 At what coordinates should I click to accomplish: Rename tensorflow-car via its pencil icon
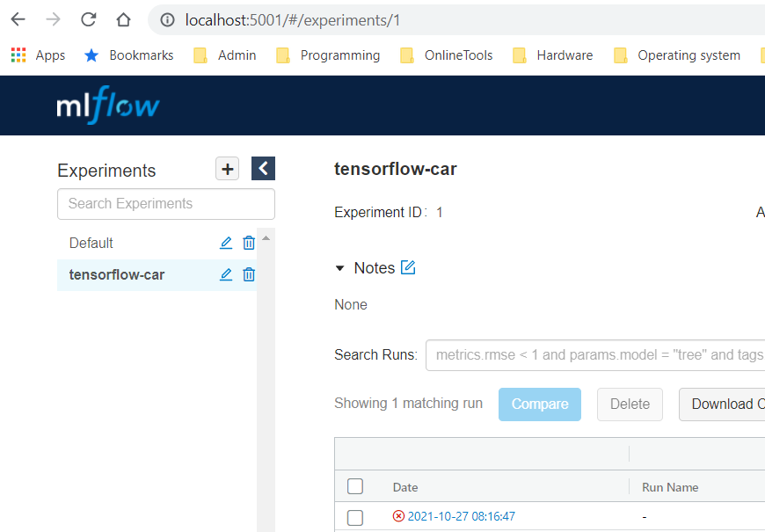coord(226,274)
